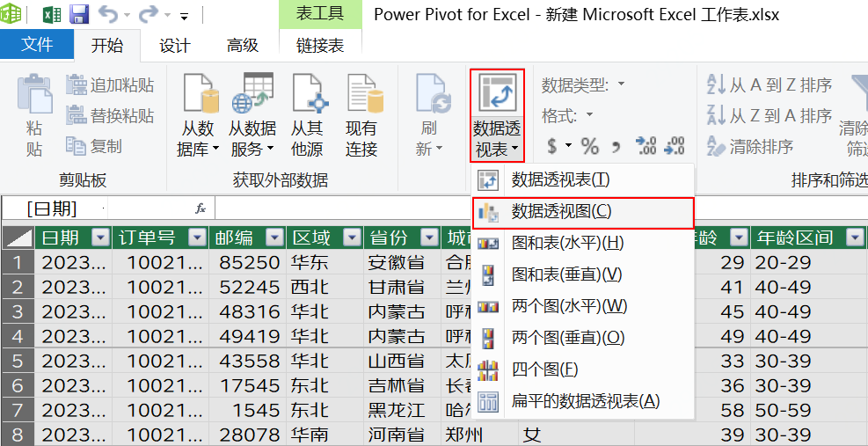Viewport: 868px width, 446px height.
Task: Select 数据透视表(T) menu item
Action: (583, 179)
